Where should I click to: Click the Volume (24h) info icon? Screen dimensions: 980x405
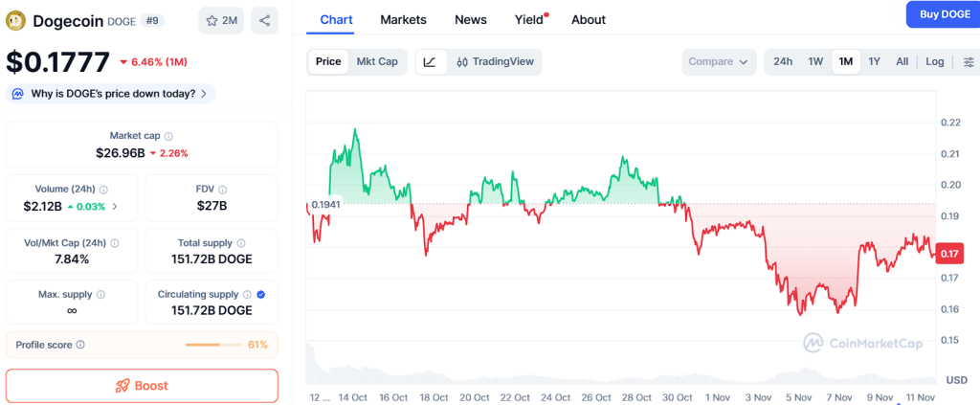click(x=103, y=190)
